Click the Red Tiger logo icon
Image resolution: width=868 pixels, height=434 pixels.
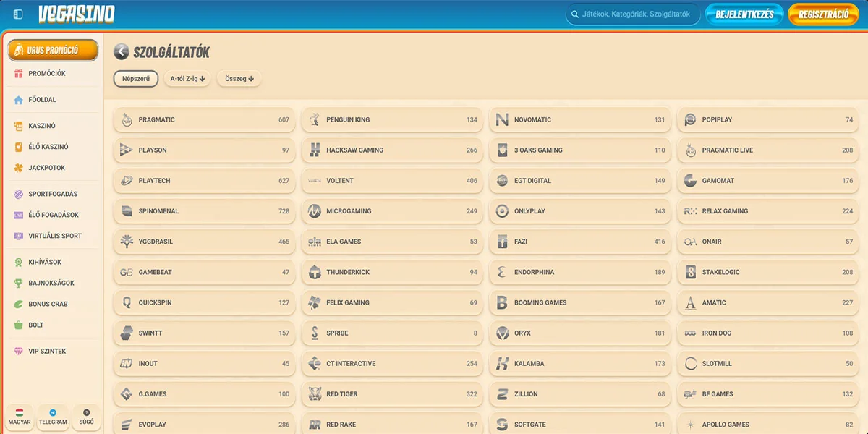[x=315, y=394]
